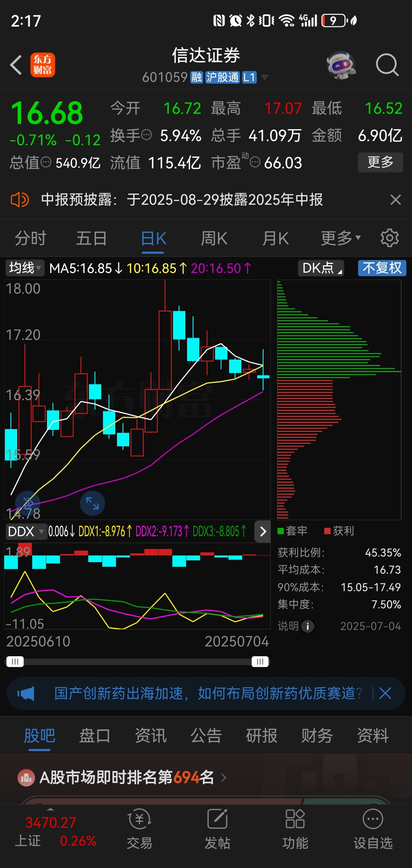Open the 资料 tab
The image size is (412, 868).
(x=373, y=735)
